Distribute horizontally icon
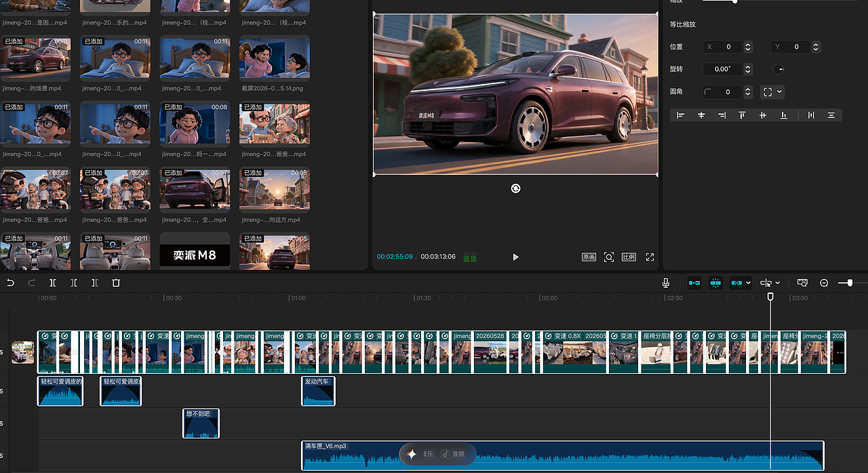Viewport: 868px width, 473px height. [x=810, y=115]
